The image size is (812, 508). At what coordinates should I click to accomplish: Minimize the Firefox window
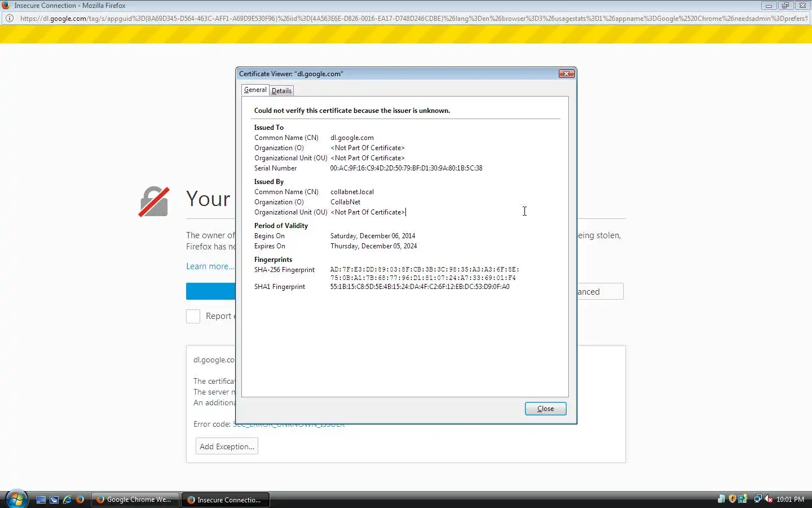tap(769, 5)
